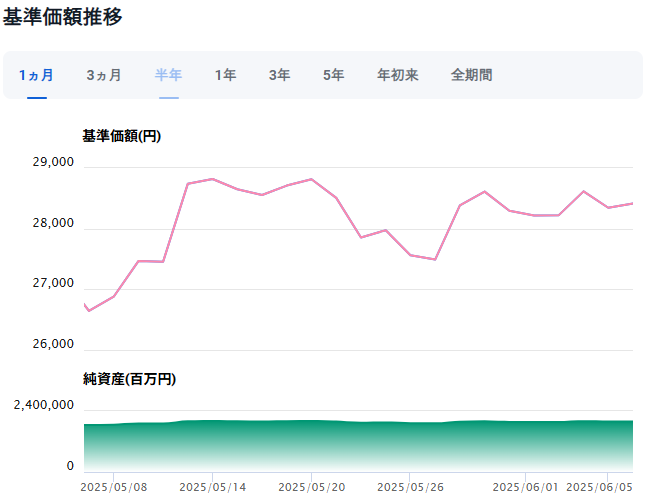Click the 2025/05/26 date label
Screen dimensions: 648x504
[x=410, y=487]
